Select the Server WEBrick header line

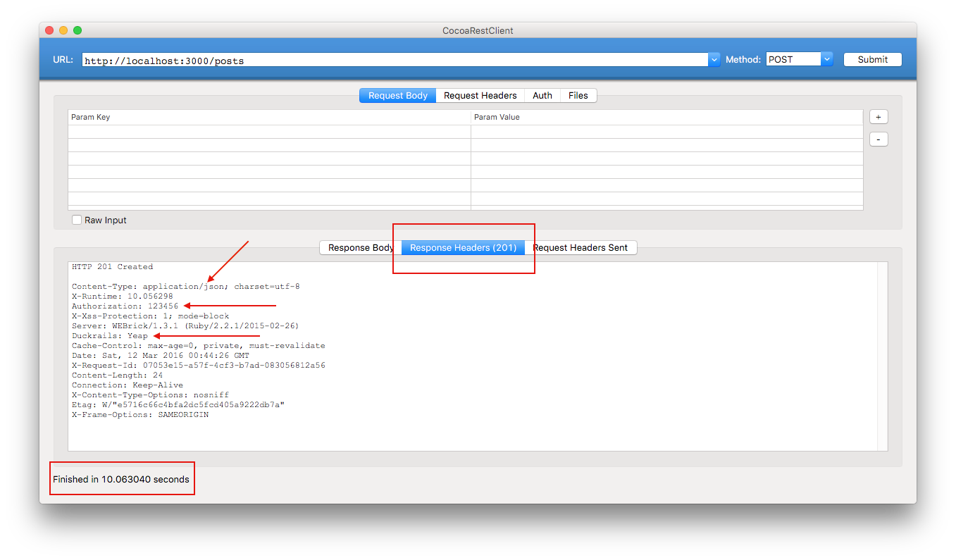185,326
